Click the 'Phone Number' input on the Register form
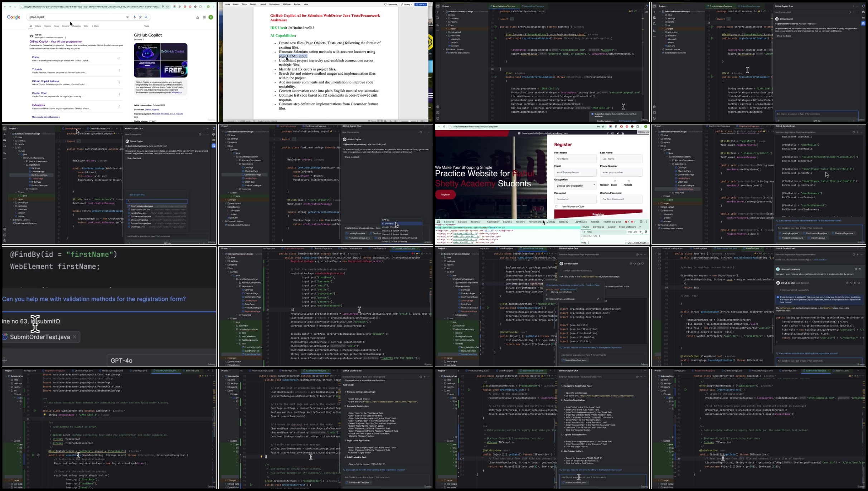 [x=621, y=172]
